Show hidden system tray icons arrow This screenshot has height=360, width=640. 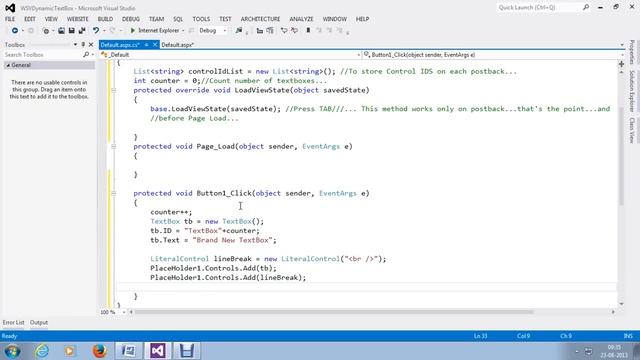point(577,351)
